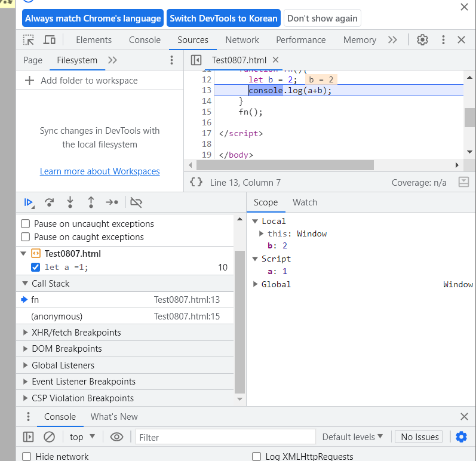Check the Log XMLHttpRequests option
This screenshot has height=461, width=476.
point(257,456)
